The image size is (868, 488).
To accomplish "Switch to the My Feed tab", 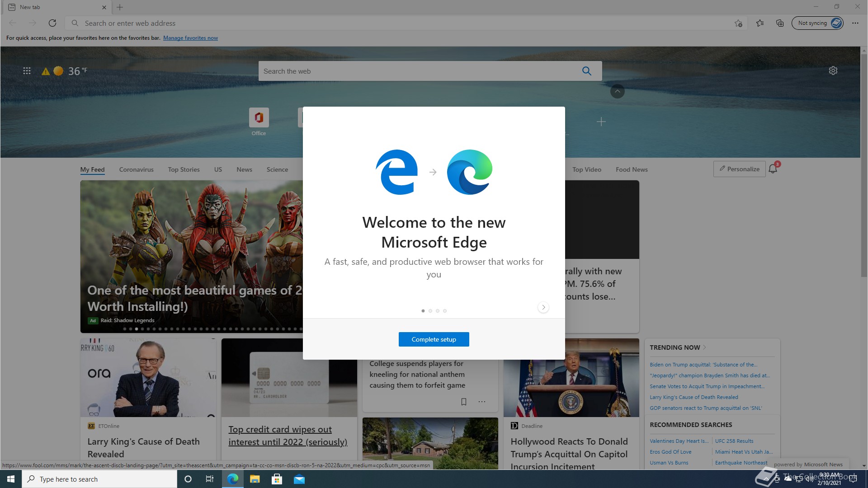I will [92, 169].
